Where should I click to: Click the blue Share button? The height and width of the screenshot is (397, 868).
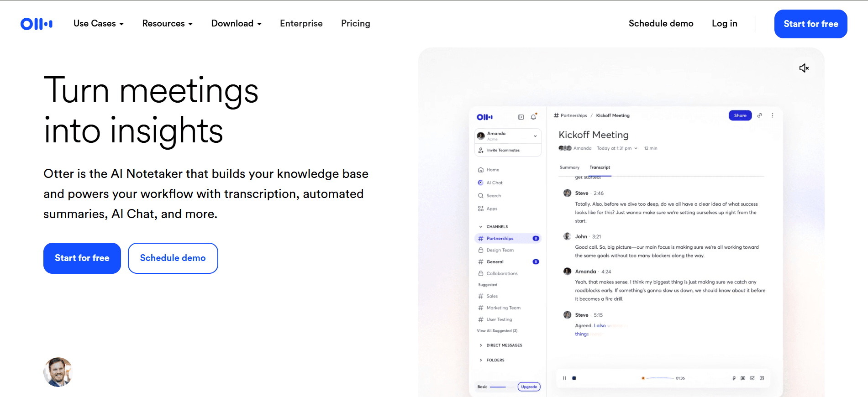(x=740, y=115)
